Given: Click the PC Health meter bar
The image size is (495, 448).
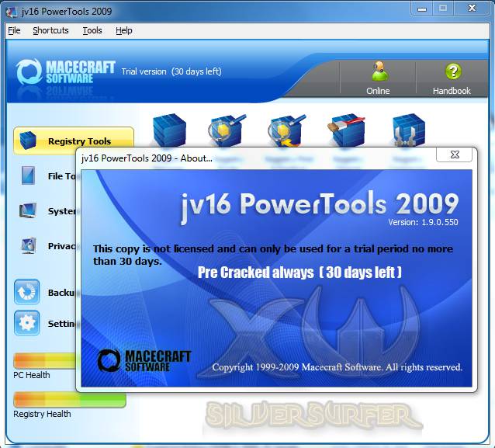Looking at the screenshot, I should [x=45, y=361].
